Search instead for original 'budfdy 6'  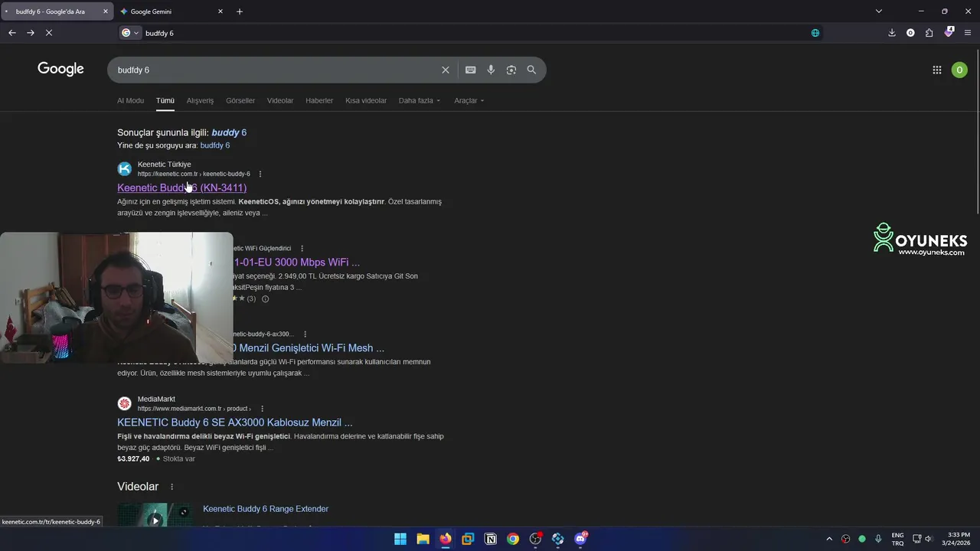pyautogui.click(x=215, y=145)
